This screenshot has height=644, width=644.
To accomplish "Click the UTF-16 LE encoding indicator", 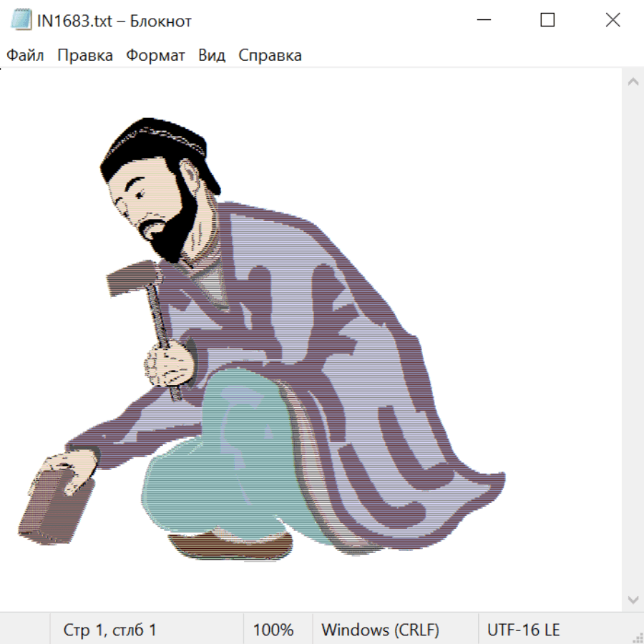I will coord(523,630).
